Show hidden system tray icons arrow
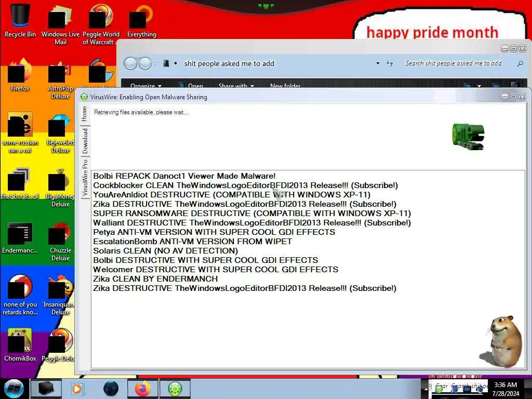Viewport: 532px width, 399px height. 426,389
